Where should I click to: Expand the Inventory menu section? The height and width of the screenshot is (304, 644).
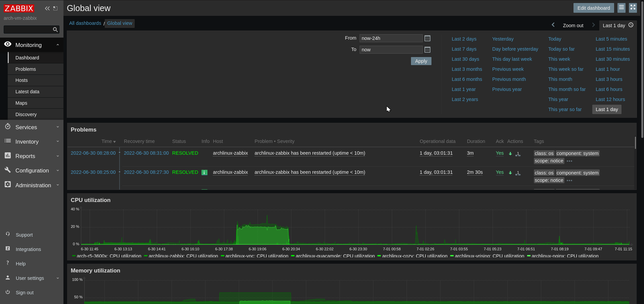[58, 141]
